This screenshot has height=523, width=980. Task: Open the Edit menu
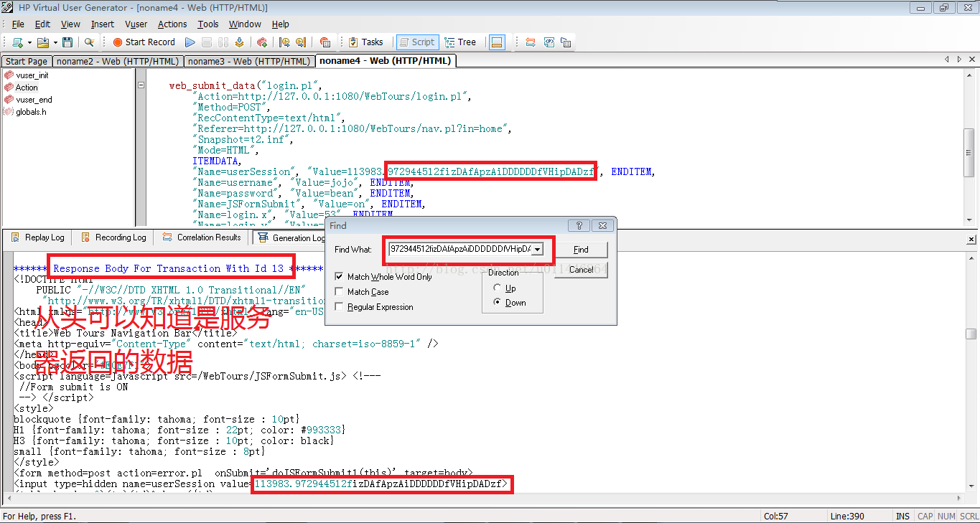pyautogui.click(x=42, y=24)
